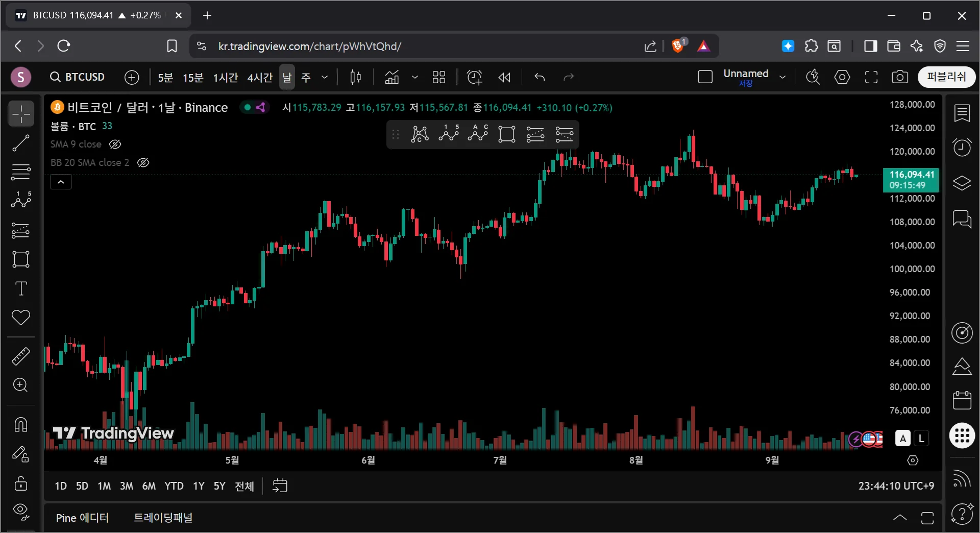Viewport: 980px width, 533px height.
Task: Open the watchlist panel
Action: tap(962, 113)
